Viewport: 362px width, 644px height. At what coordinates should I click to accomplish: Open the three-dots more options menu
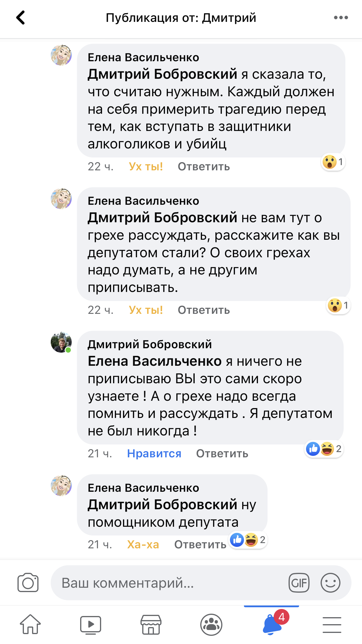click(341, 18)
